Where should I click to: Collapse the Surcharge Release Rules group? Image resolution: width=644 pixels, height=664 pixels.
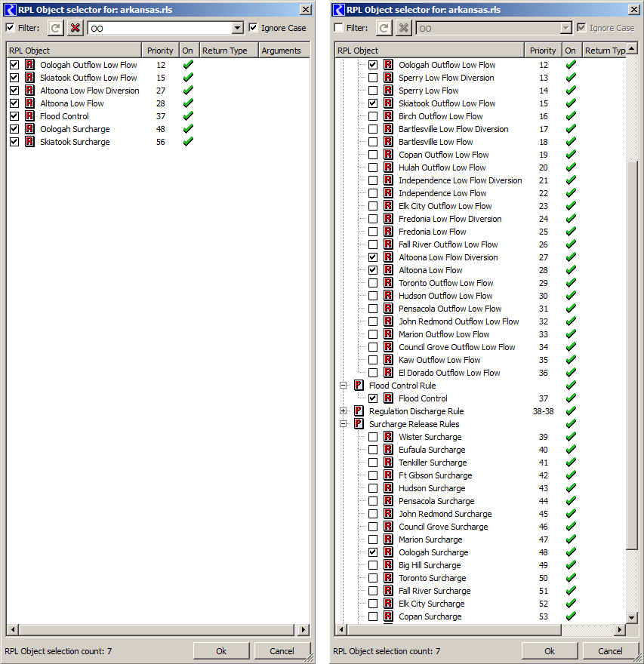[344, 424]
